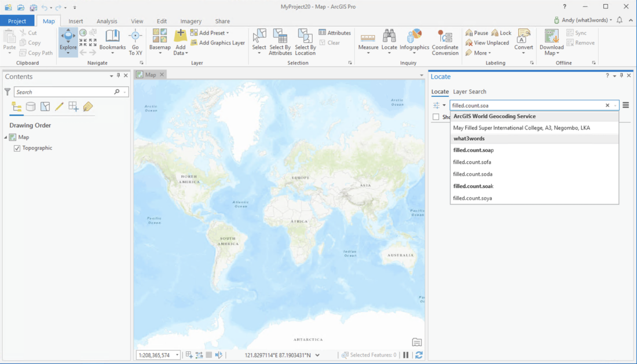The width and height of the screenshot is (637, 364).
Task: Save the project with quick access icon
Action: [x=34, y=8]
